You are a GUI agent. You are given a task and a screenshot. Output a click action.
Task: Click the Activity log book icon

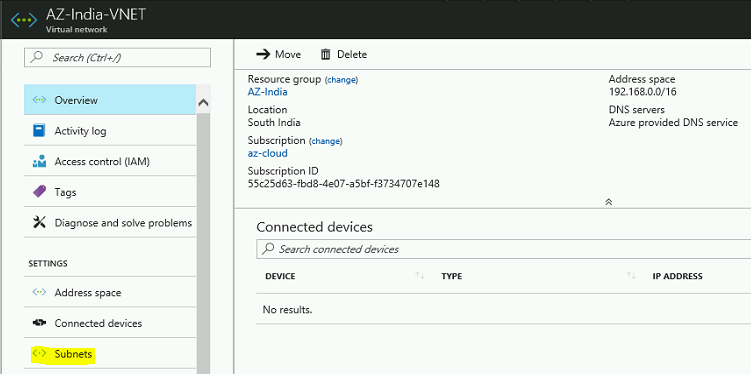(x=39, y=131)
